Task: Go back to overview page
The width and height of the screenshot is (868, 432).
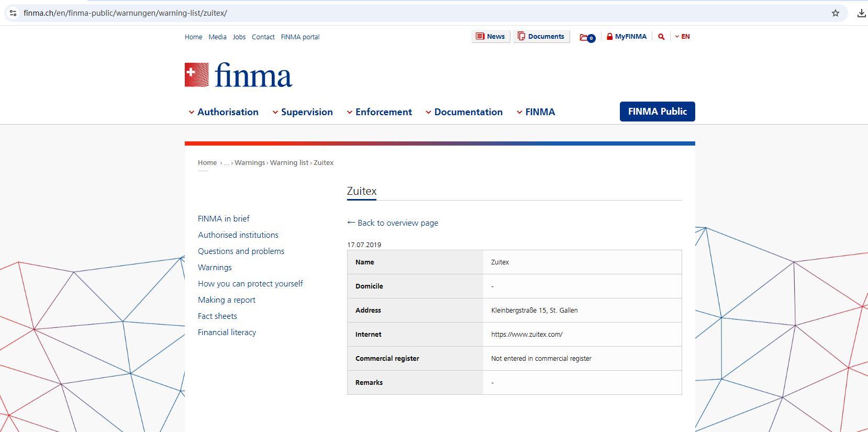Action: (393, 223)
